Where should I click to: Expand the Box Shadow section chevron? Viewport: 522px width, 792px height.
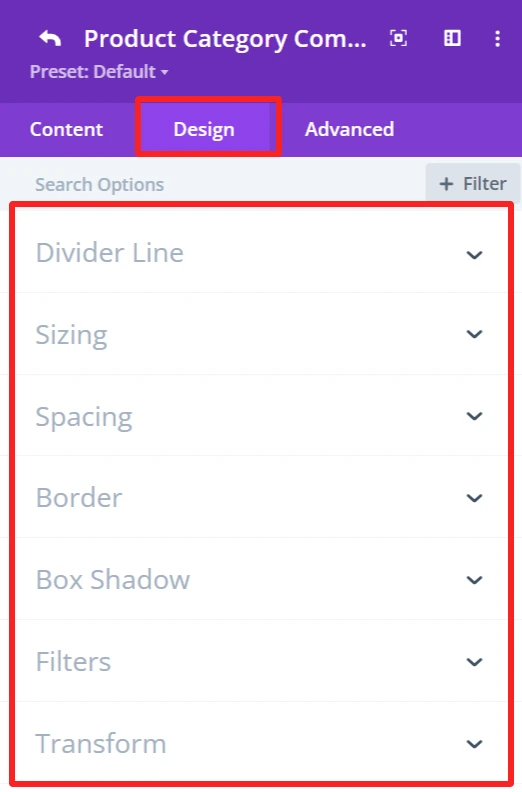(474, 580)
